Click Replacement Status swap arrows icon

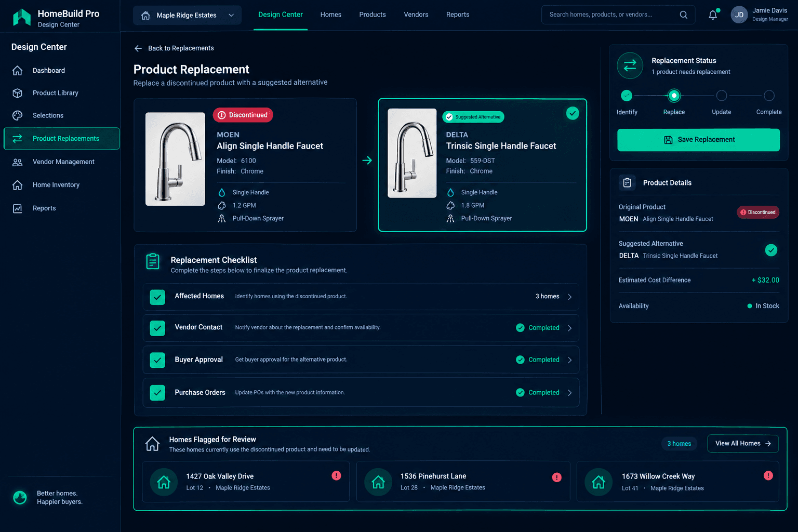[630, 65]
